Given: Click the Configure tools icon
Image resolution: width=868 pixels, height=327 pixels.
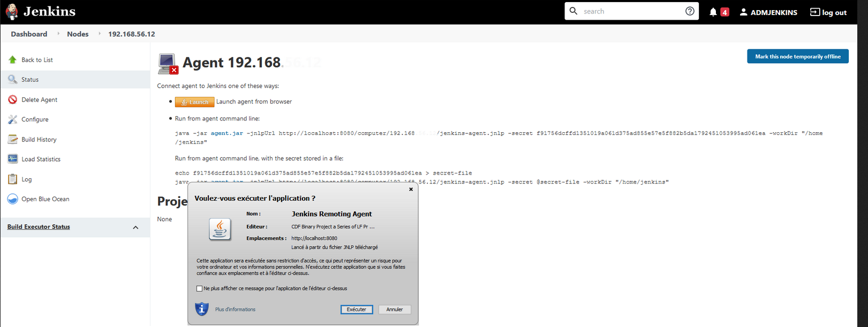Looking at the screenshot, I should 12,119.
